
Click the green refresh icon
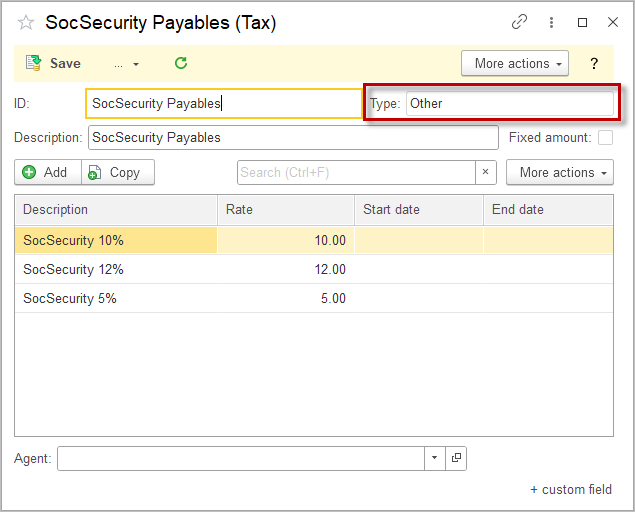pos(181,63)
